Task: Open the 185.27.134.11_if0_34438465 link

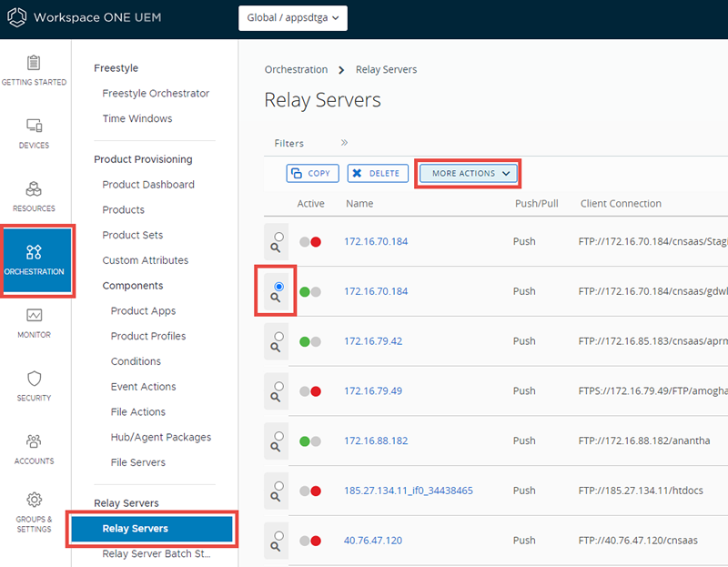Action: tap(408, 491)
